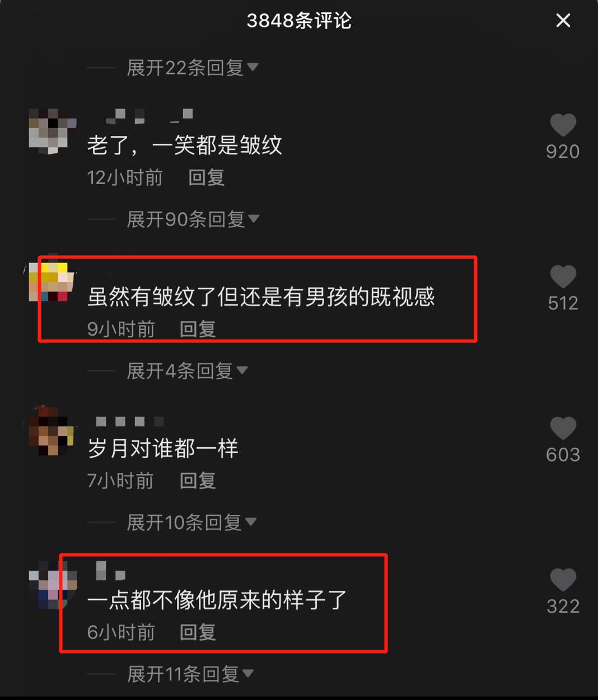
Task: Reply to the comment posted 9小时前
Action: pyautogui.click(x=198, y=329)
